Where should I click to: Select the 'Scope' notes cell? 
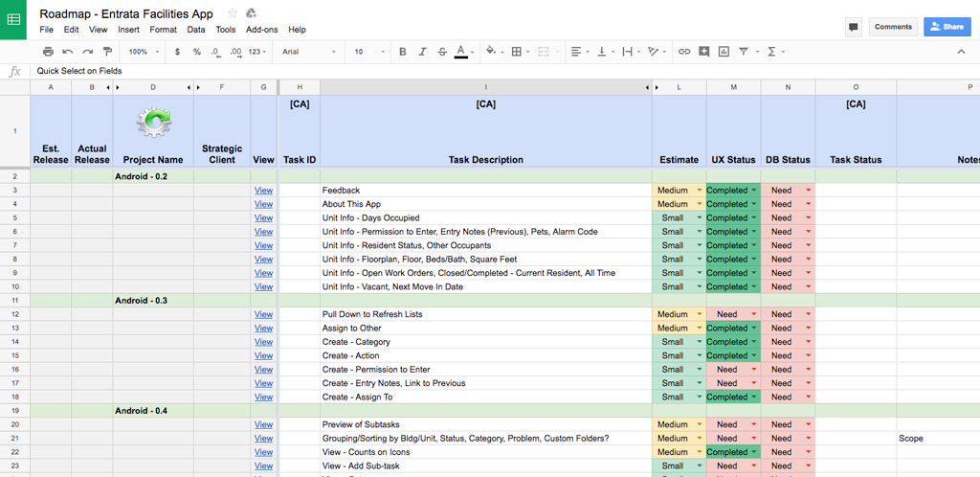(938, 439)
